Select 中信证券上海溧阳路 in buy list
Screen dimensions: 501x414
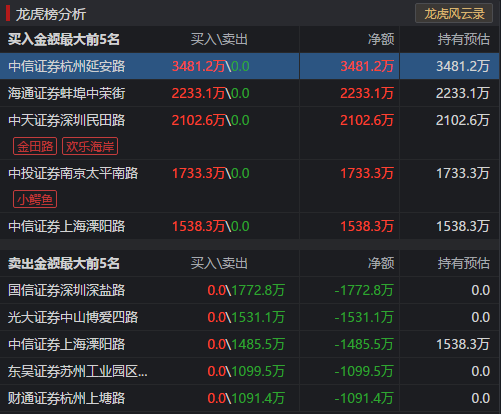coord(249,226)
